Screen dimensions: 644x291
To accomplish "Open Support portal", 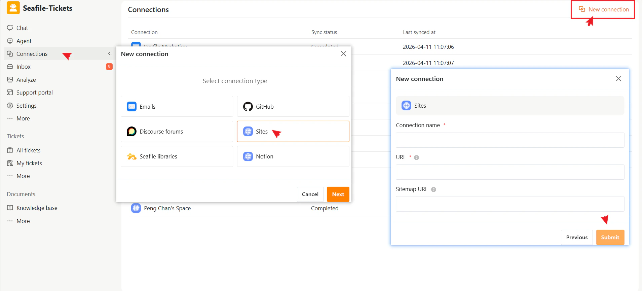I will [x=35, y=93].
